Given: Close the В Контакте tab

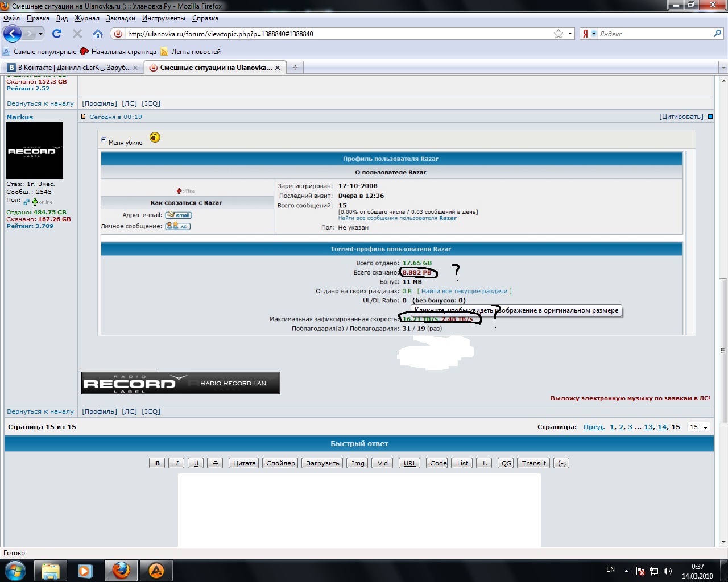Looking at the screenshot, I should 135,68.
